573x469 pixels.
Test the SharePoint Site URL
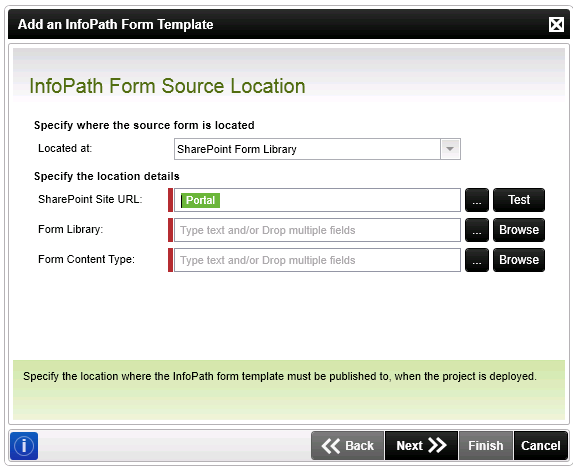pos(519,200)
